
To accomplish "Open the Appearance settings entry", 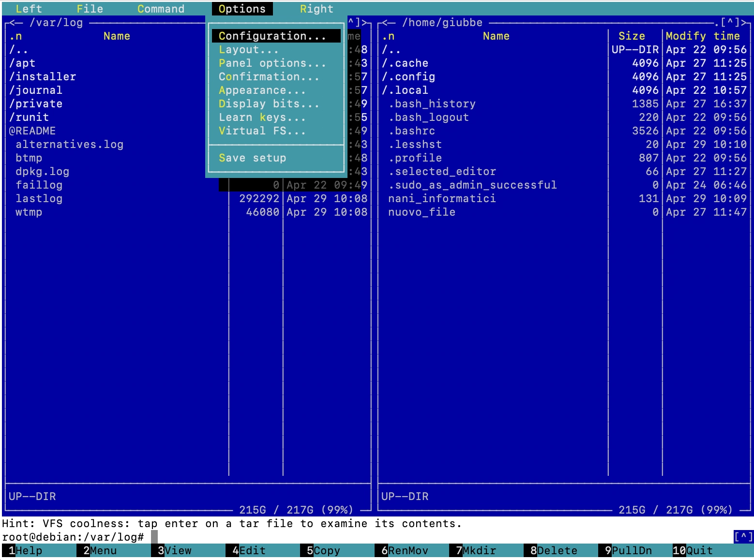I will coord(262,90).
